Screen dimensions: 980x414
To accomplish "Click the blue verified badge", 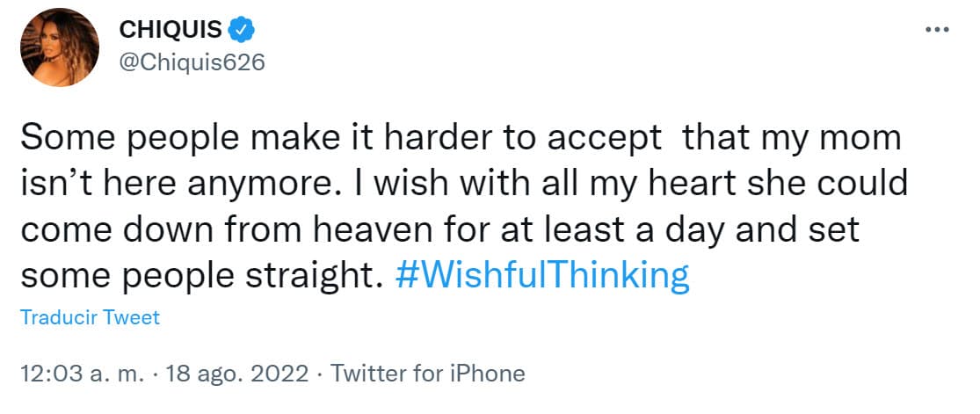I will pos(242,30).
